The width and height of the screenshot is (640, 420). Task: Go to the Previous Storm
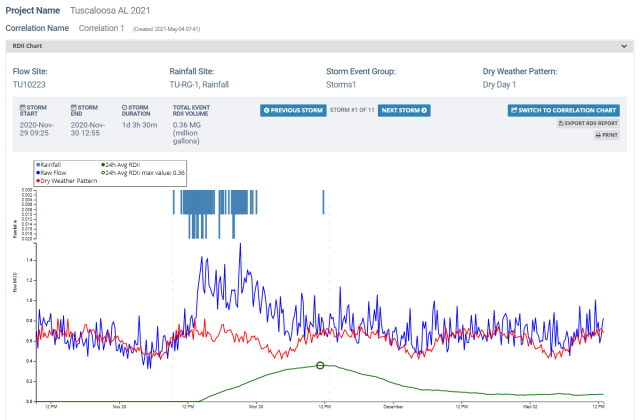click(x=293, y=110)
